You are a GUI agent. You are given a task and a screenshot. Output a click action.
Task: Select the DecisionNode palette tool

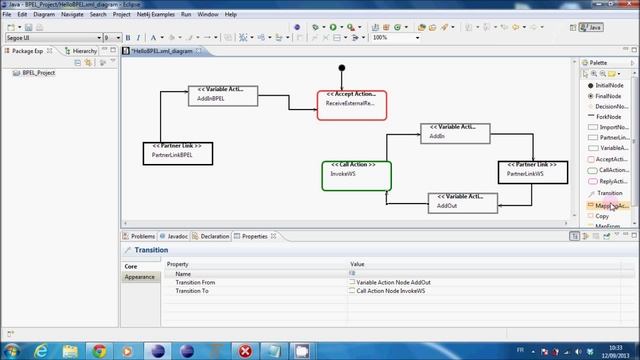[608, 107]
